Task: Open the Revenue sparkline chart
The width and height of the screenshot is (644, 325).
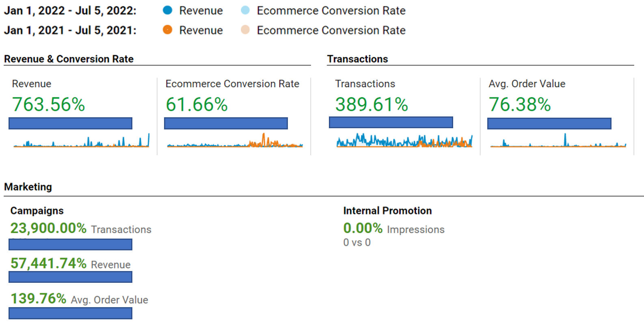Action: [81, 141]
